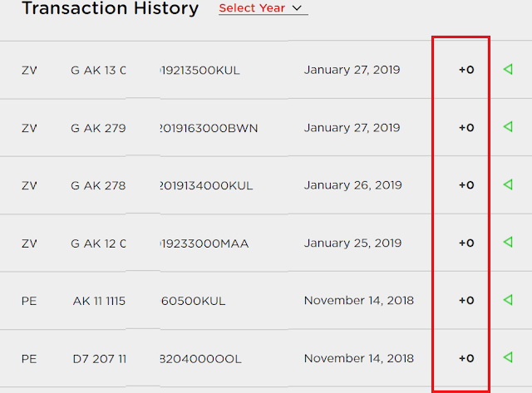Click the Transaction History heading

coord(111,8)
